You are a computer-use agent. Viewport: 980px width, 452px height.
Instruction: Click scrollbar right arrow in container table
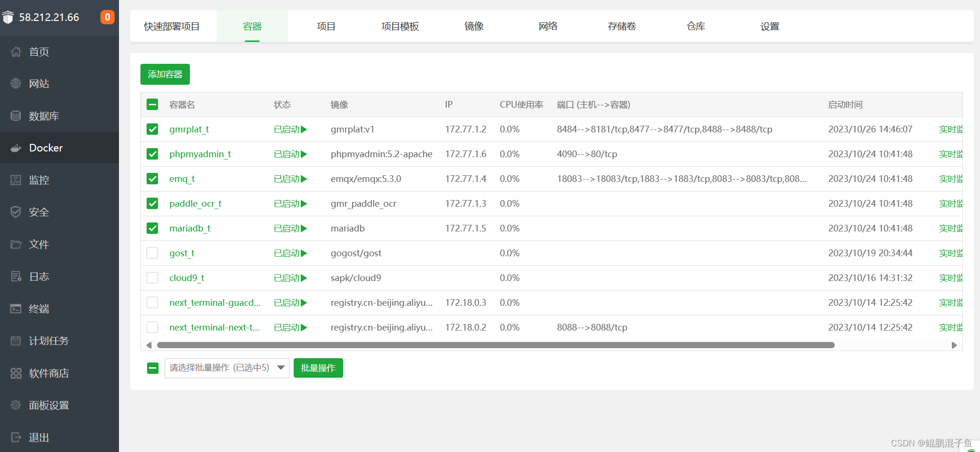coord(954,345)
